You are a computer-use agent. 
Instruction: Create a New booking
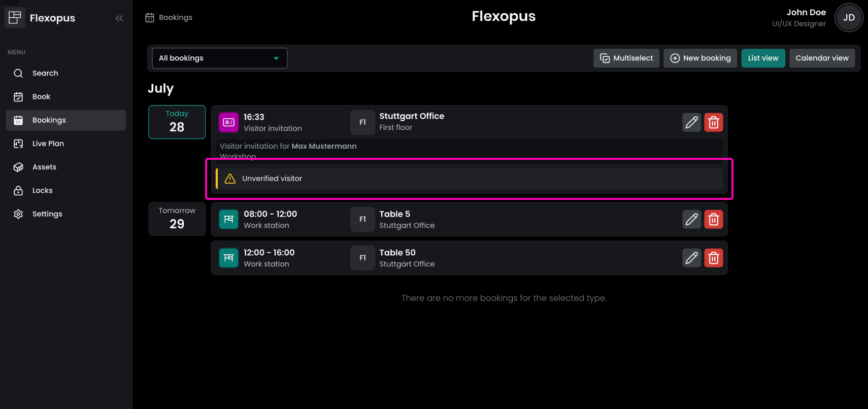[x=700, y=58]
